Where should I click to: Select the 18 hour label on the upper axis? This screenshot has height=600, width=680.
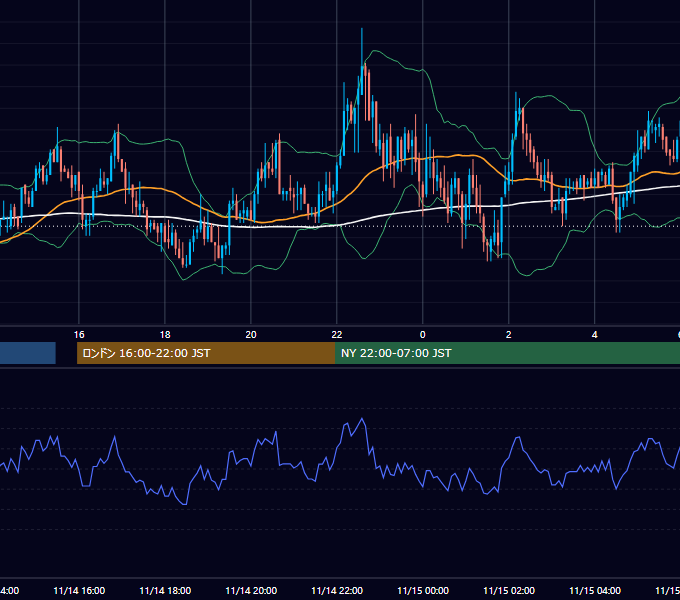click(x=165, y=335)
